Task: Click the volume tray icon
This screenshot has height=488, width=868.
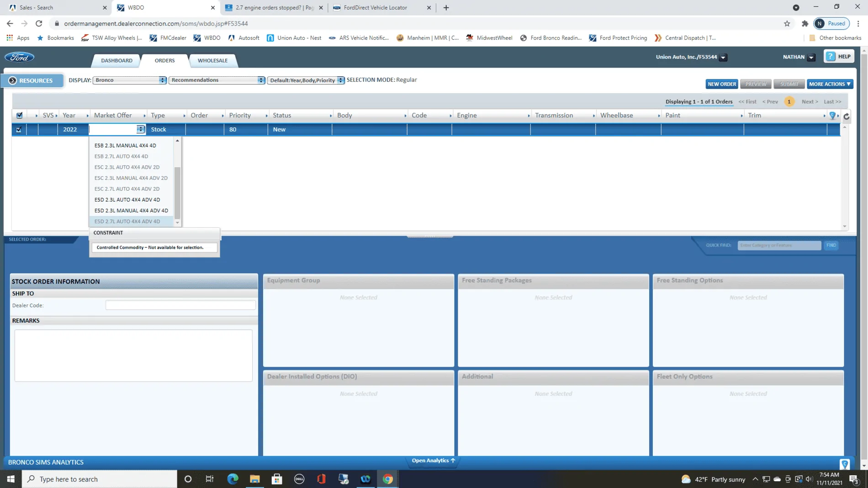Action: coord(809,479)
